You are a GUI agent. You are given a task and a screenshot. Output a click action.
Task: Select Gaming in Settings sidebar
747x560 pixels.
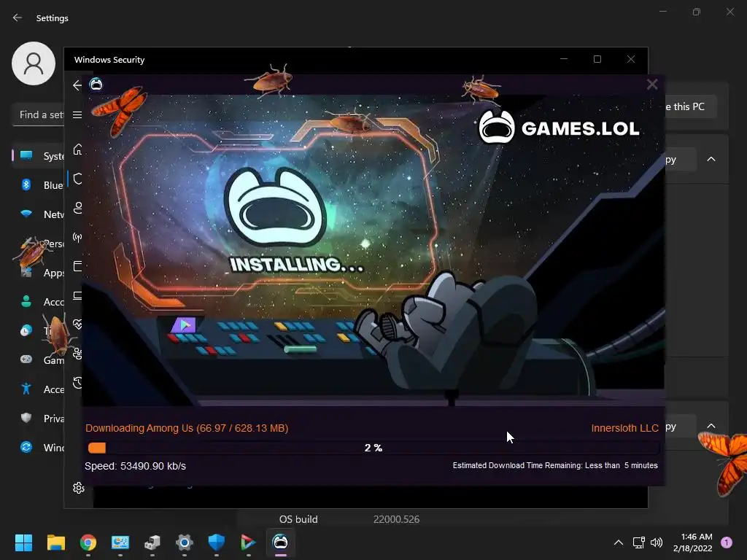click(38, 360)
